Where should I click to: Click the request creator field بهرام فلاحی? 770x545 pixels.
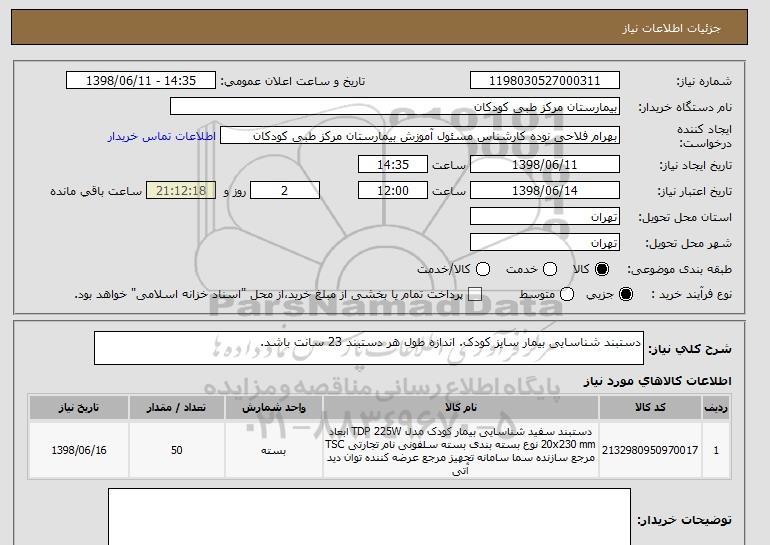pyautogui.click(x=420, y=136)
